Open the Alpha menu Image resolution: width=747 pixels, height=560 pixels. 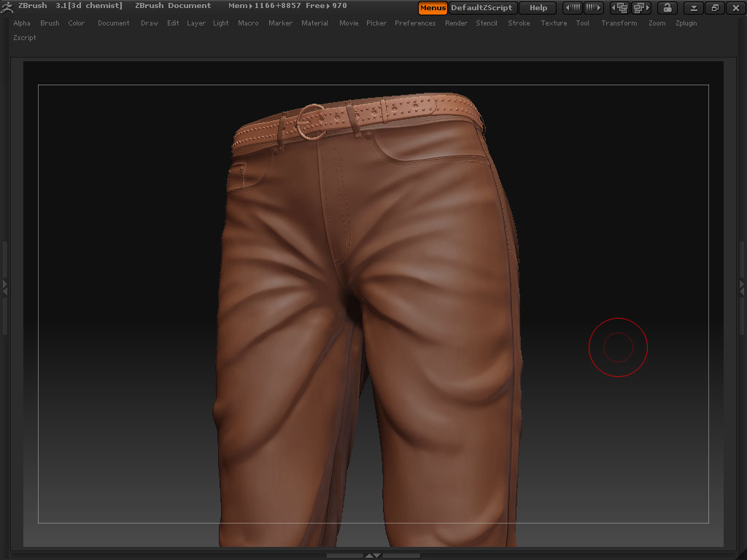[22, 23]
